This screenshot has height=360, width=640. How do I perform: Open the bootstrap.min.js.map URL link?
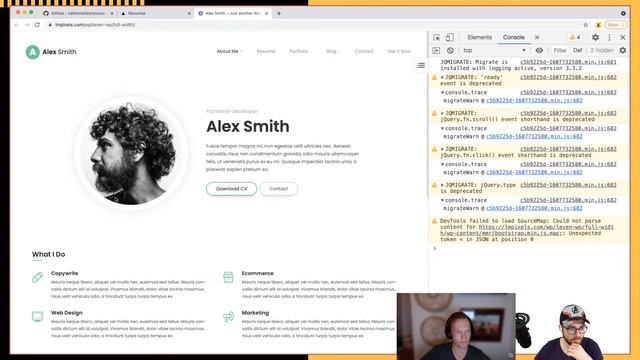pos(527,230)
